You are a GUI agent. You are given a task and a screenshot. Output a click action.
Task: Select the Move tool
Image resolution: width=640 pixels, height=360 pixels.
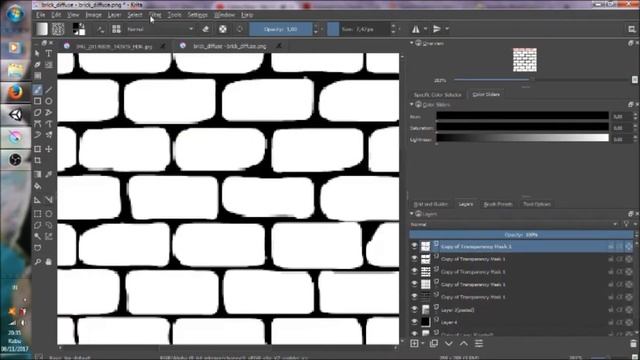pyautogui.click(x=49, y=149)
